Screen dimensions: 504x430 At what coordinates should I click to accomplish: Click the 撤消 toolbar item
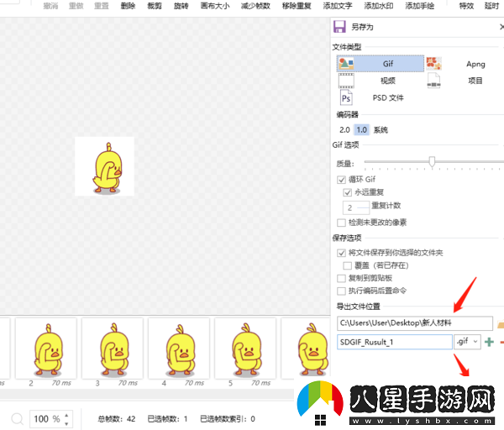point(50,6)
